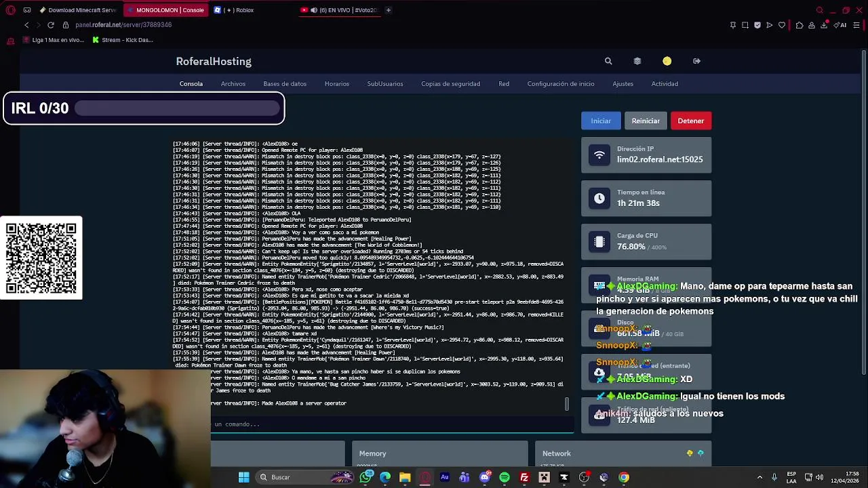Open WhatsApp from the taskbar
Image resolution: width=868 pixels, height=488 pixels.
click(x=366, y=477)
